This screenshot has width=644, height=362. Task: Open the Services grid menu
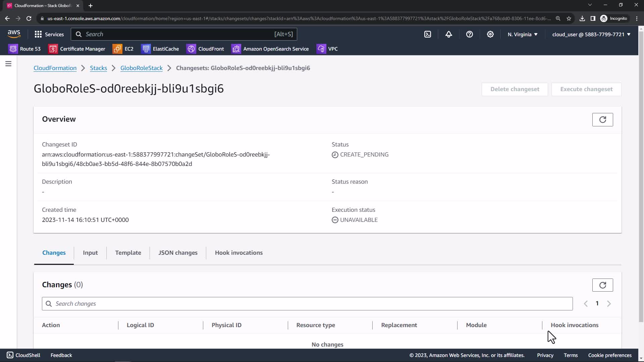[49, 34]
